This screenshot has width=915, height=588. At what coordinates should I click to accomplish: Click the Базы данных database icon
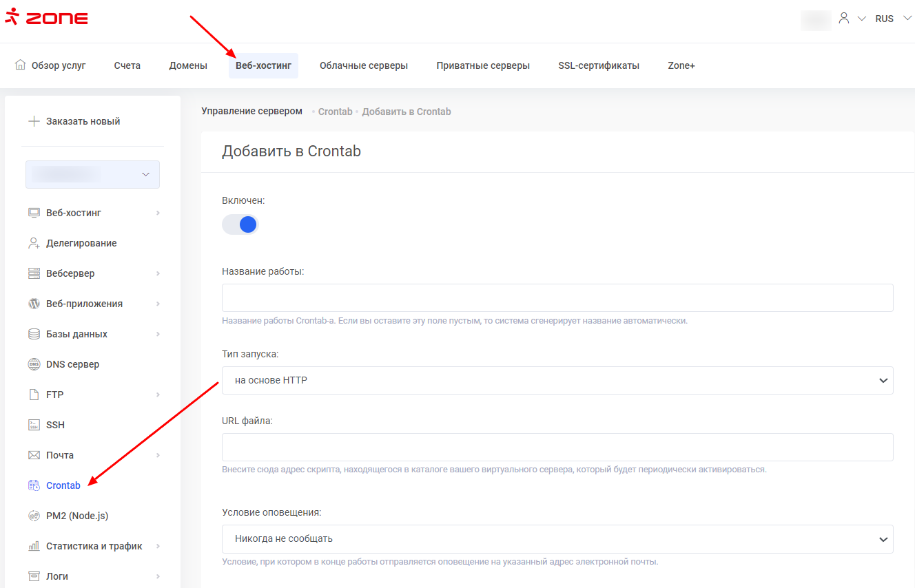click(x=34, y=334)
